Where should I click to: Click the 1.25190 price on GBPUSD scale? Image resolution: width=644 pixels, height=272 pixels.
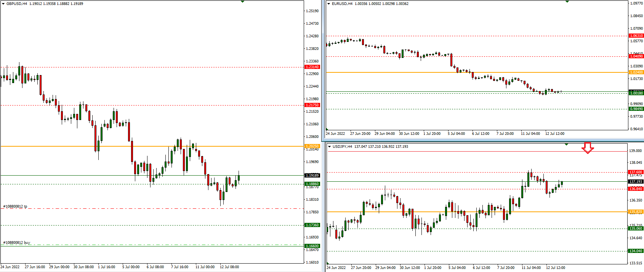pyautogui.click(x=312, y=11)
